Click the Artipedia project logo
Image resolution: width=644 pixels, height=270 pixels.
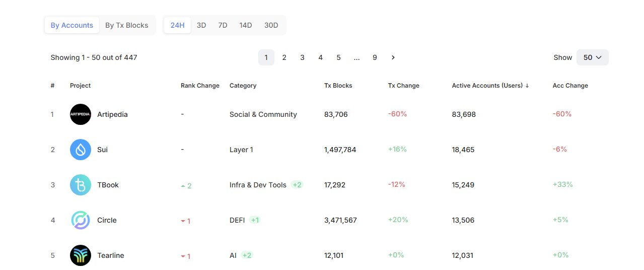(x=80, y=114)
